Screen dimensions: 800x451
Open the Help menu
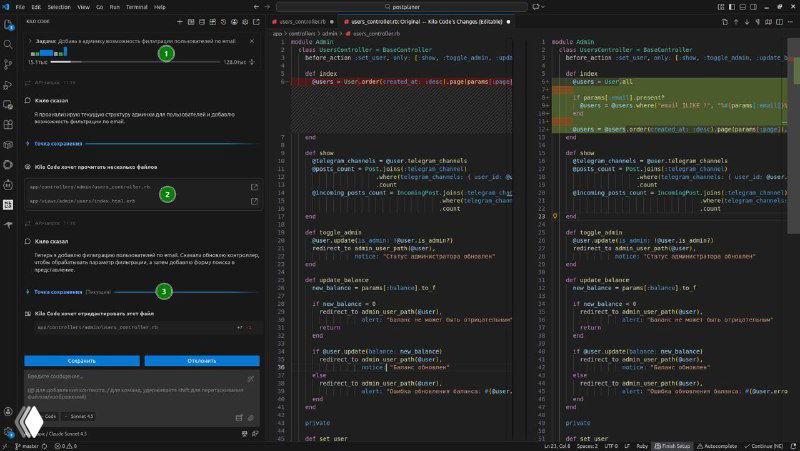coord(160,7)
